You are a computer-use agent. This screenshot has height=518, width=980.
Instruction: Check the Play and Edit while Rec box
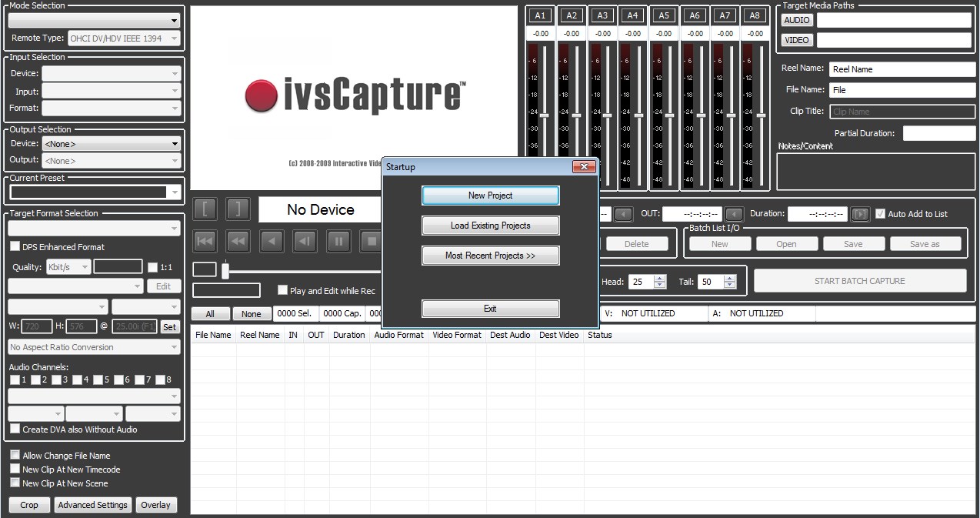[282, 290]
